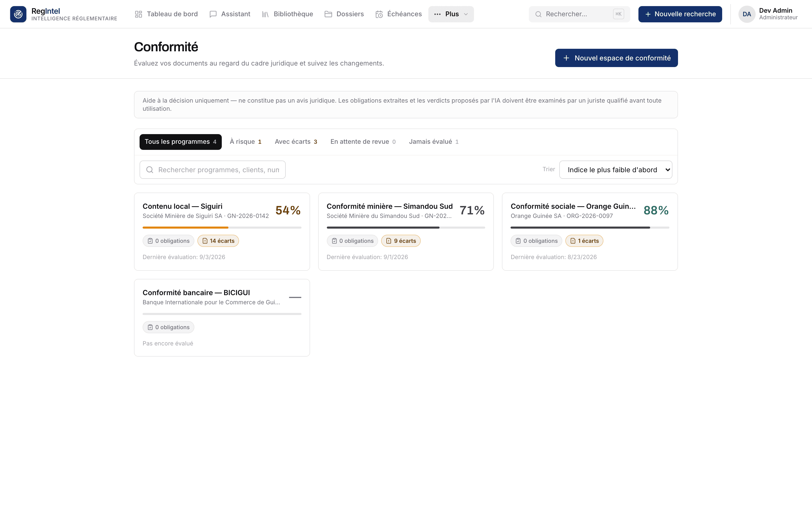This screenshot has width=812, height=508.
Task: Click the alert file icon in 14 écarts badge
Action: click(205, 241)
